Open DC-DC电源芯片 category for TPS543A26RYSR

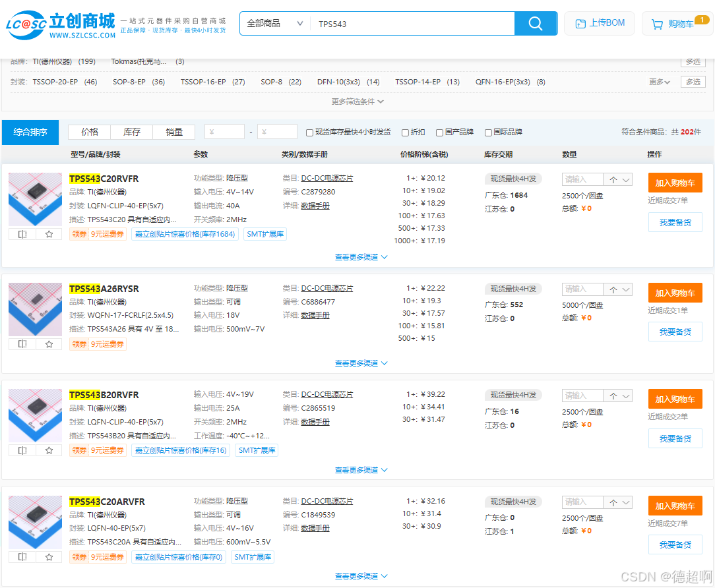(327, 289)
